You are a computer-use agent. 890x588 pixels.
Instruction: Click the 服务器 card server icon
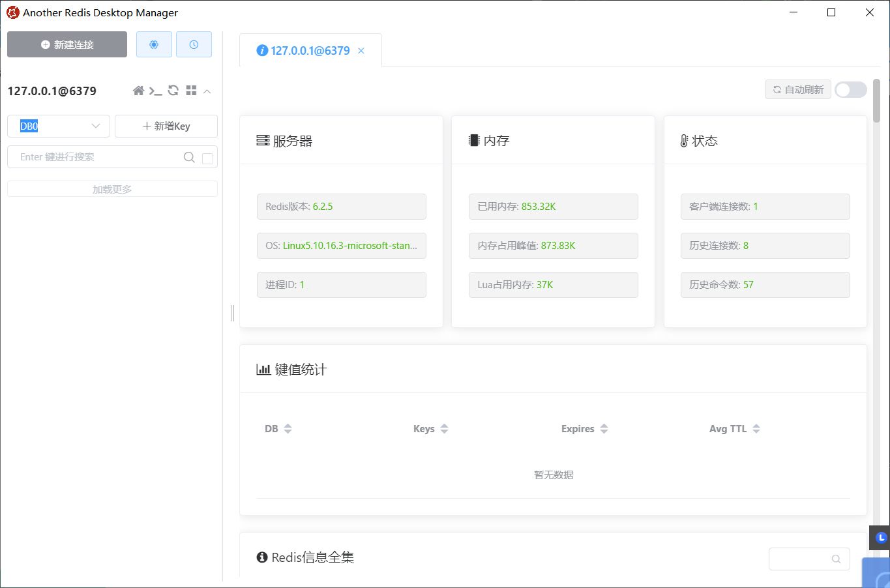coord(263,141)
